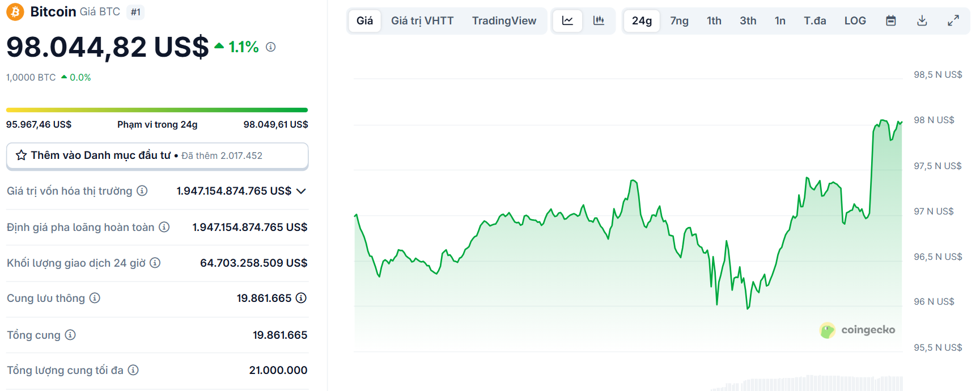
Task: Click the 64.703.258.509 US$ volume value
Action: tap(254, 263)
